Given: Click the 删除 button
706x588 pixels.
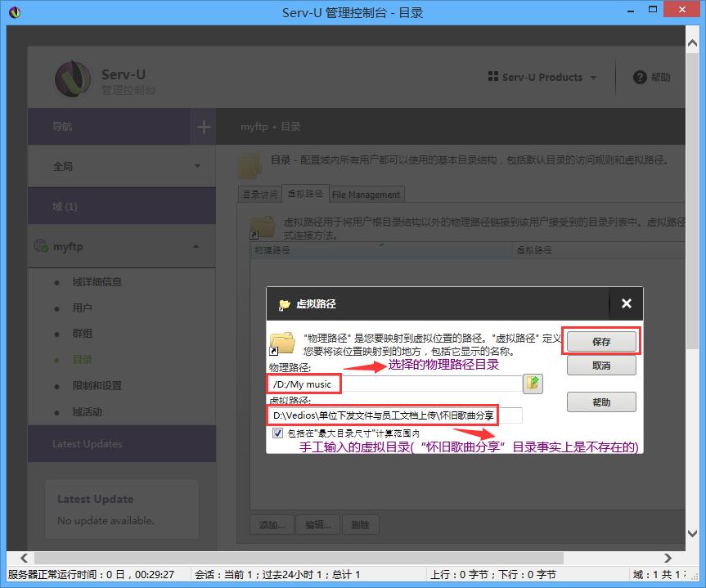Looking at the screenshot, I should pos(360,524).
